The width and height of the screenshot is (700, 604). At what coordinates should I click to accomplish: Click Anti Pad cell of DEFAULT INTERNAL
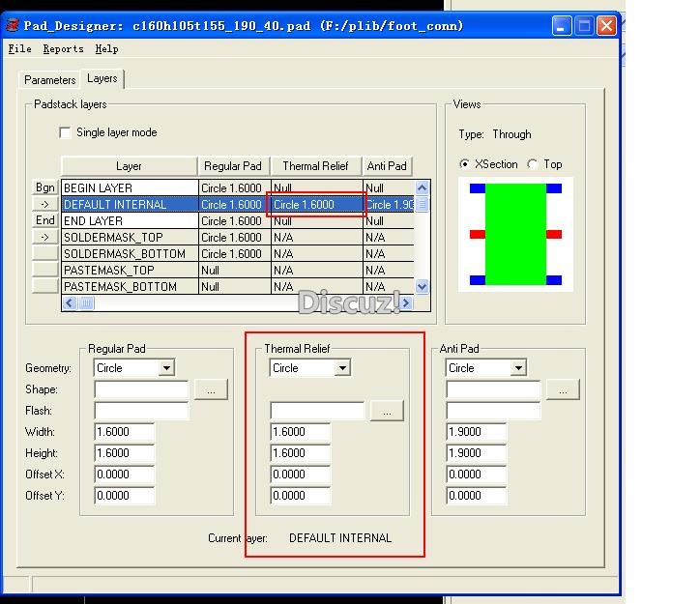[389, 204]
